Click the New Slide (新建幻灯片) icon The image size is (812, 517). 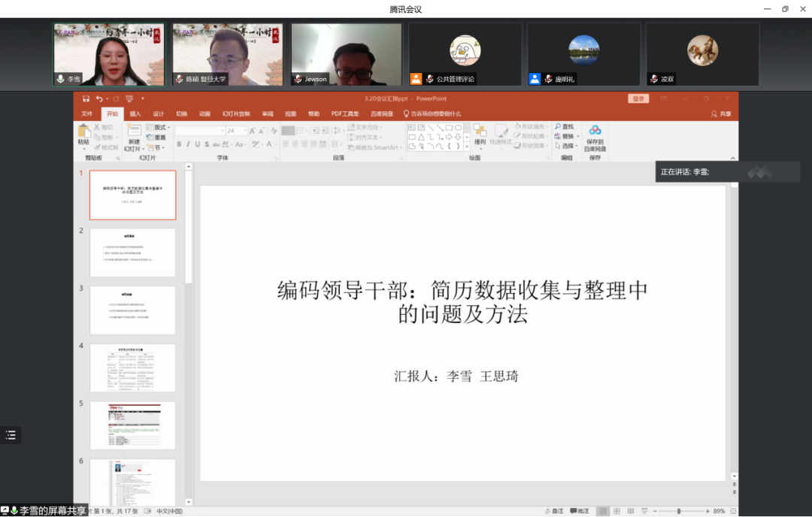(134, 132)
